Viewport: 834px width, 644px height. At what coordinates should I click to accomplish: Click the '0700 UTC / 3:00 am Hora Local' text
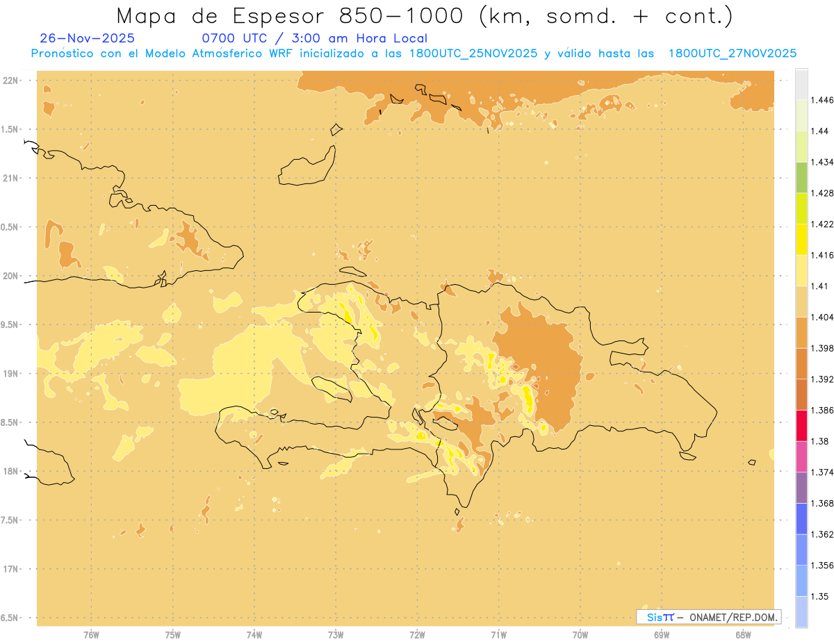tap(314, 38)
